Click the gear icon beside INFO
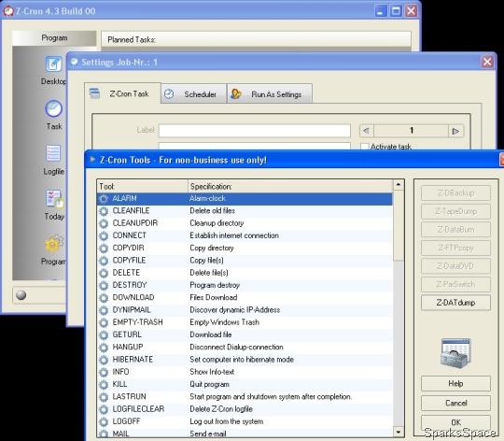The height and width of the screenshot is (441, 504). coord(104,373)
